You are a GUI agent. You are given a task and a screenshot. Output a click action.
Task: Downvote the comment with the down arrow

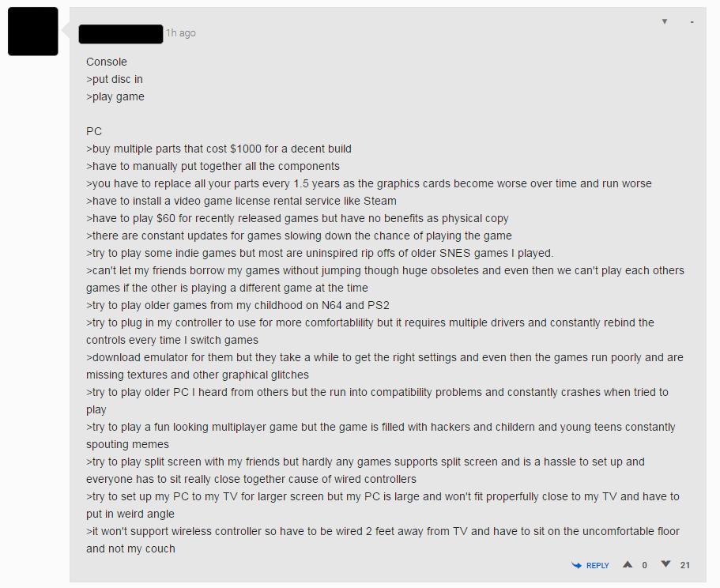[665, 564]
